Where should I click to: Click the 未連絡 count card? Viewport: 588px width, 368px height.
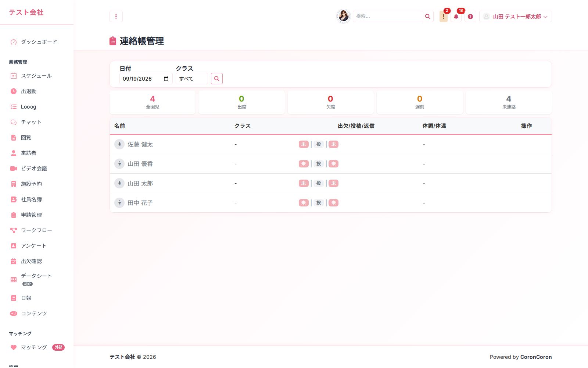509,102
